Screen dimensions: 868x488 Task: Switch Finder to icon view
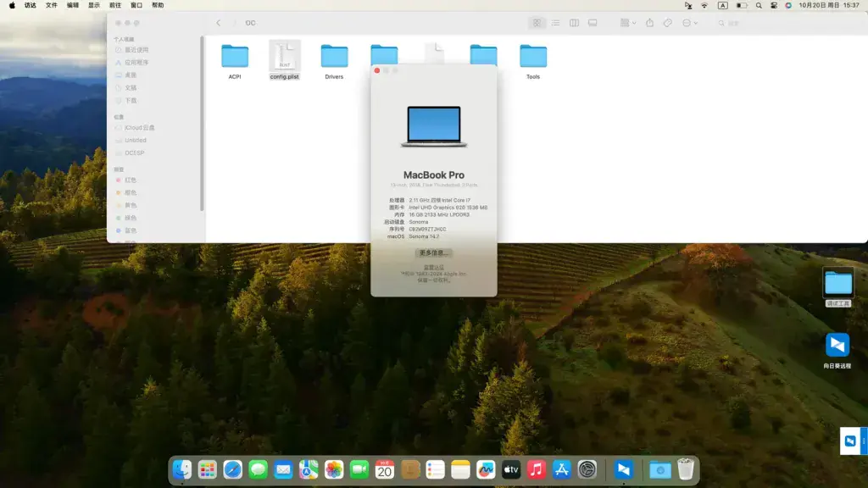click(537, 23)
